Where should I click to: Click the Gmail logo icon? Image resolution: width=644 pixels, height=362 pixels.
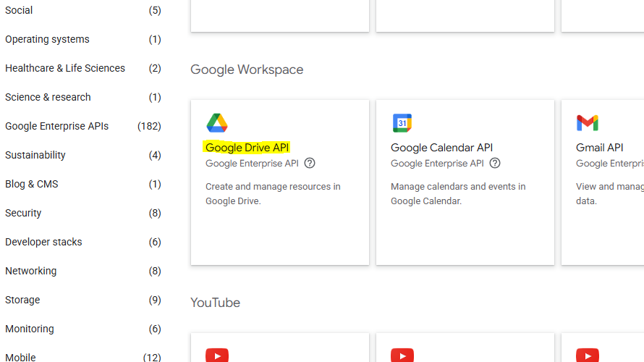tap(588, 123)
